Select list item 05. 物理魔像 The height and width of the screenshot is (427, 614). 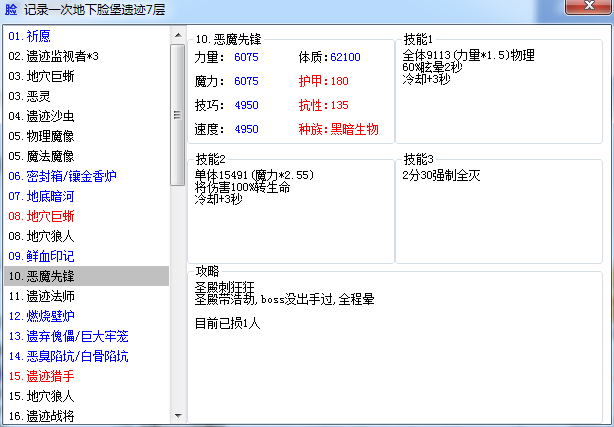click(87, 136)
